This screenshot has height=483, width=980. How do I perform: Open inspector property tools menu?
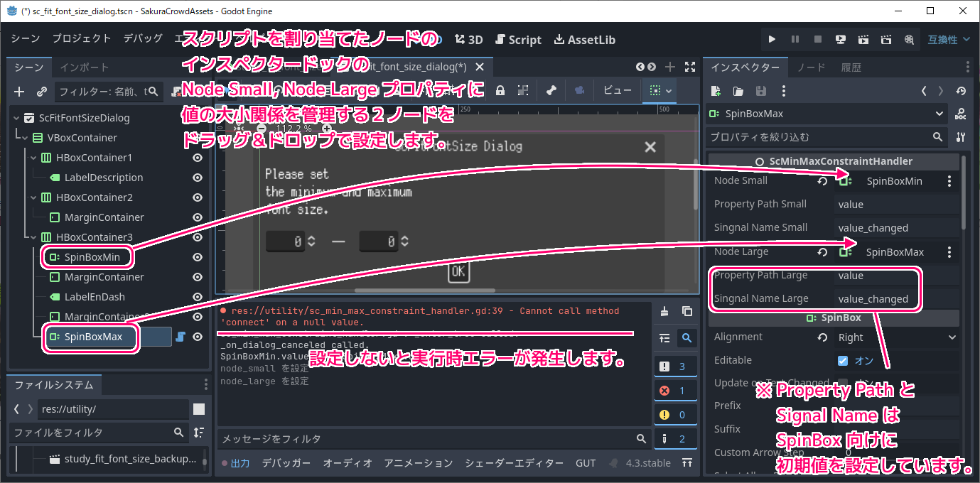point(961,136)
